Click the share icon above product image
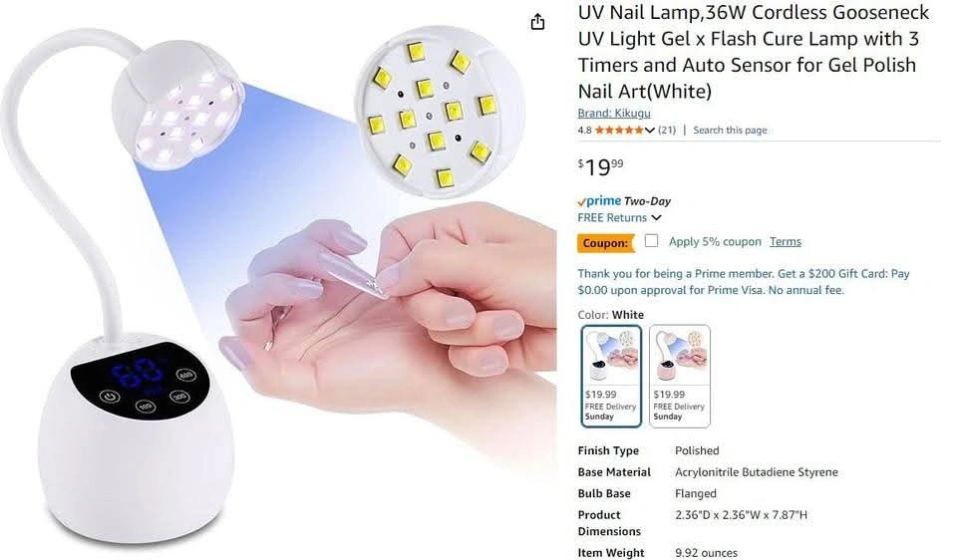 coord(537,22)
